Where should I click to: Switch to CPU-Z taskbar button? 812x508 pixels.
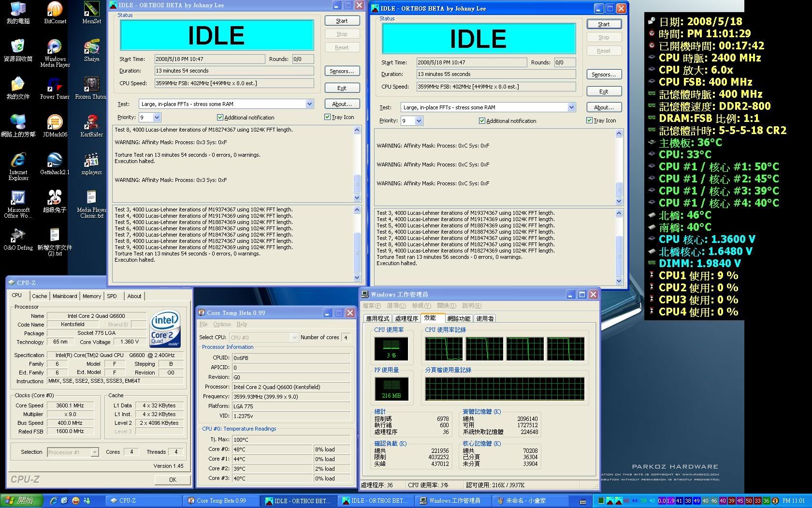[144, 501]
